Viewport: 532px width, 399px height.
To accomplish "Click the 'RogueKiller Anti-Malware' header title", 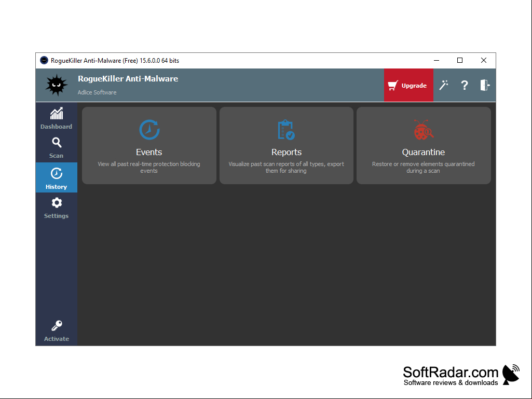I will pyautogui.click(x=128, y=79).
